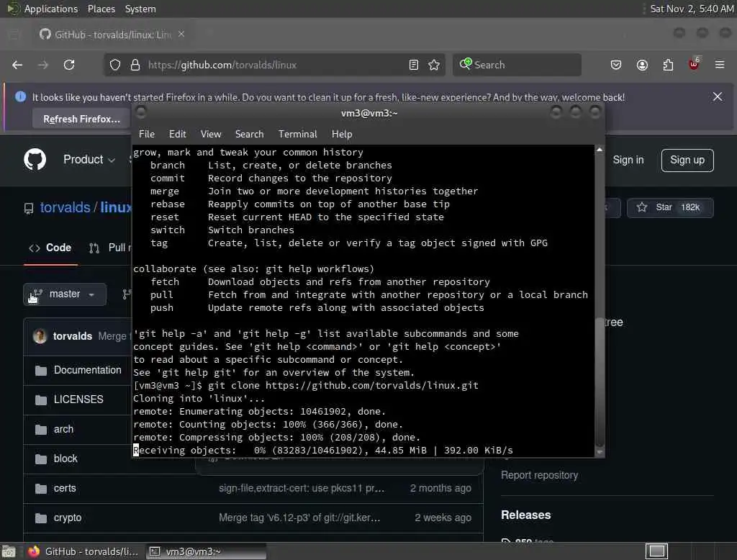The height and width of the screenshot is (560, 737).
Task: Open the crypto folder name
Action: [67, 518]
